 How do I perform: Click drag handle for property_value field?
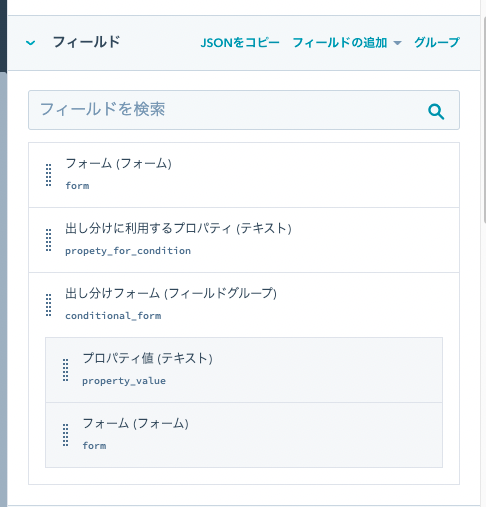pyautogui.click(x=66, y=370)
